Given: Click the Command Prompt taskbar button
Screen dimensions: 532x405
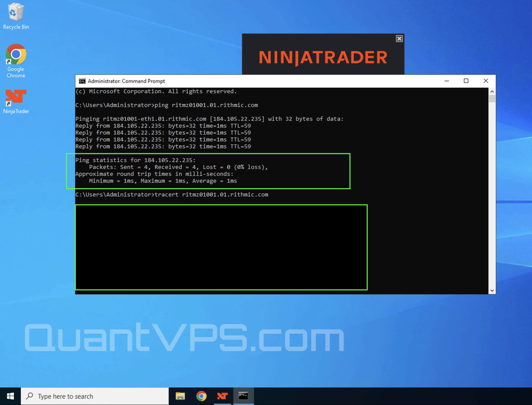Looking at the screenshot, I should 243,396.
